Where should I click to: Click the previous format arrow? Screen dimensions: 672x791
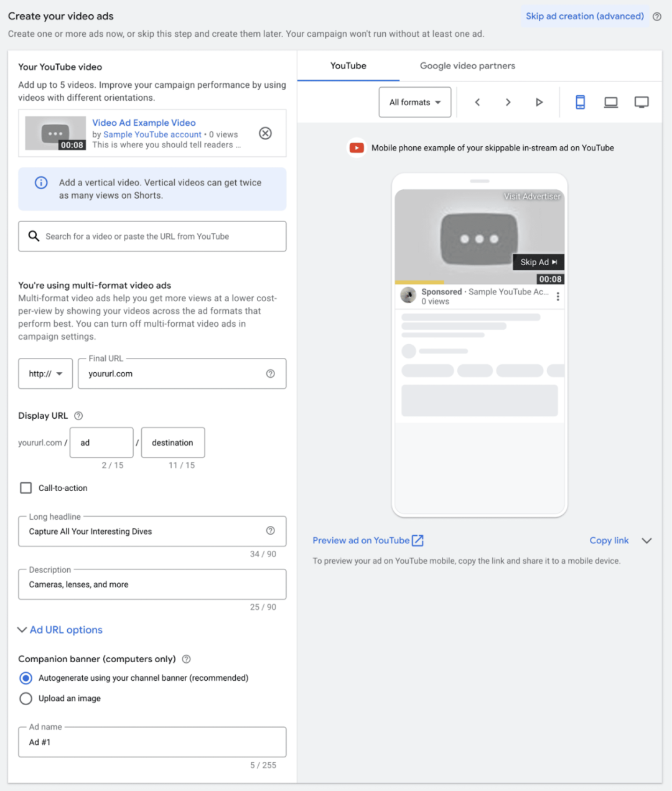pos(477,101)
